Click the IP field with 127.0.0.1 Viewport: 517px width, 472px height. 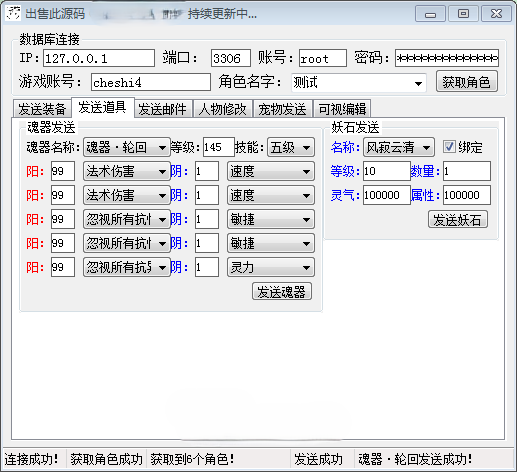99,58
